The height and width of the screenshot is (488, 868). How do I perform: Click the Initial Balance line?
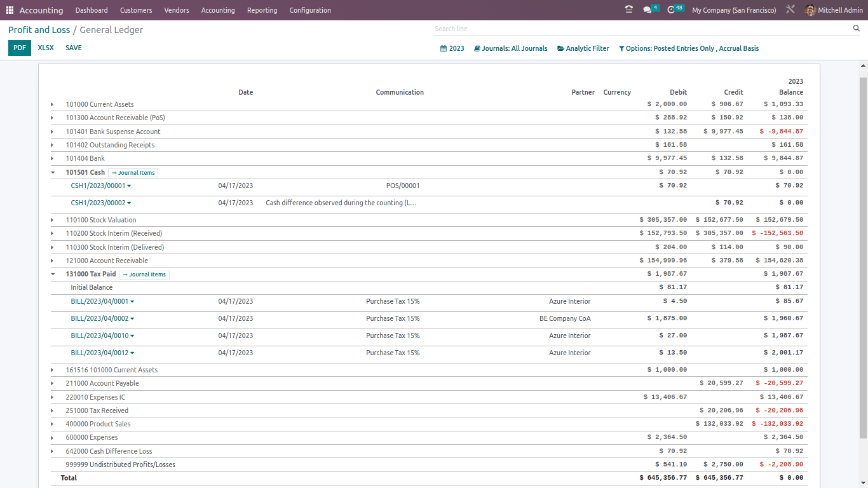(x=92, y=287)
